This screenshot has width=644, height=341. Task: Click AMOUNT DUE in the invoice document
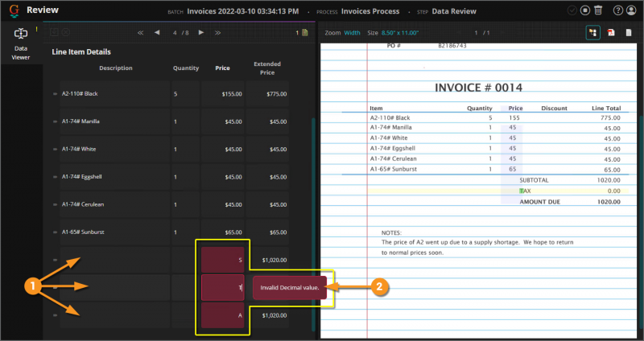tap(539, 202)
